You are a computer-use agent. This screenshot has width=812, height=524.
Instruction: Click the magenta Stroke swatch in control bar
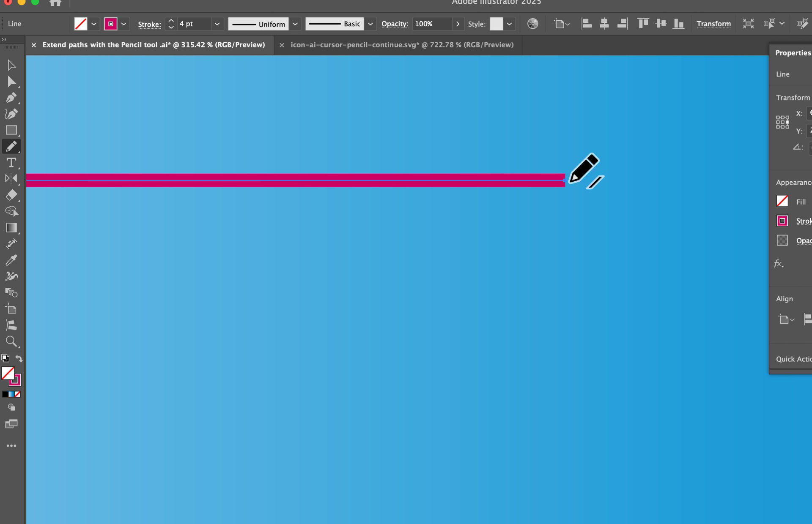[110, 24]
